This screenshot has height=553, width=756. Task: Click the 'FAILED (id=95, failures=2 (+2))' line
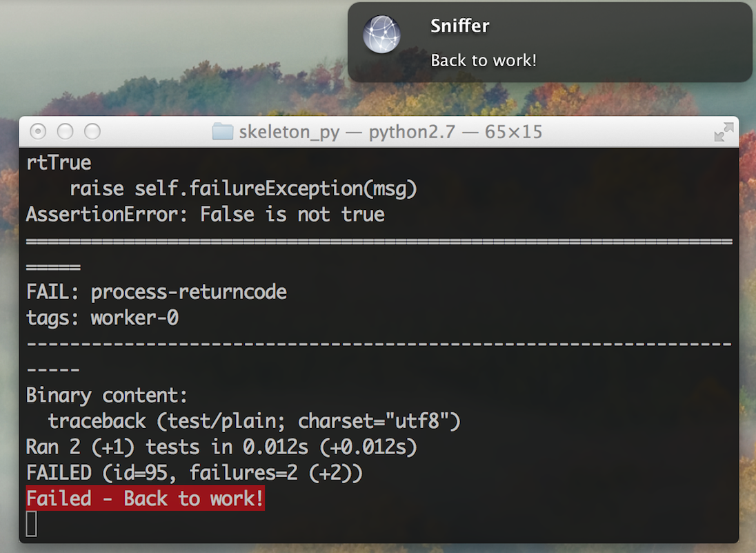point(195,473)
